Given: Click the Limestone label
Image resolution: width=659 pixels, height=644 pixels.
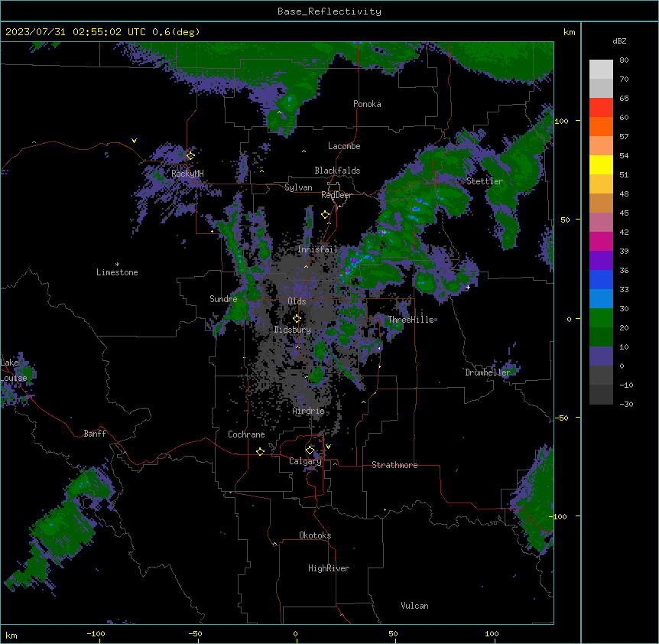Looking at the screenshot, I should [x=117, y=272].
